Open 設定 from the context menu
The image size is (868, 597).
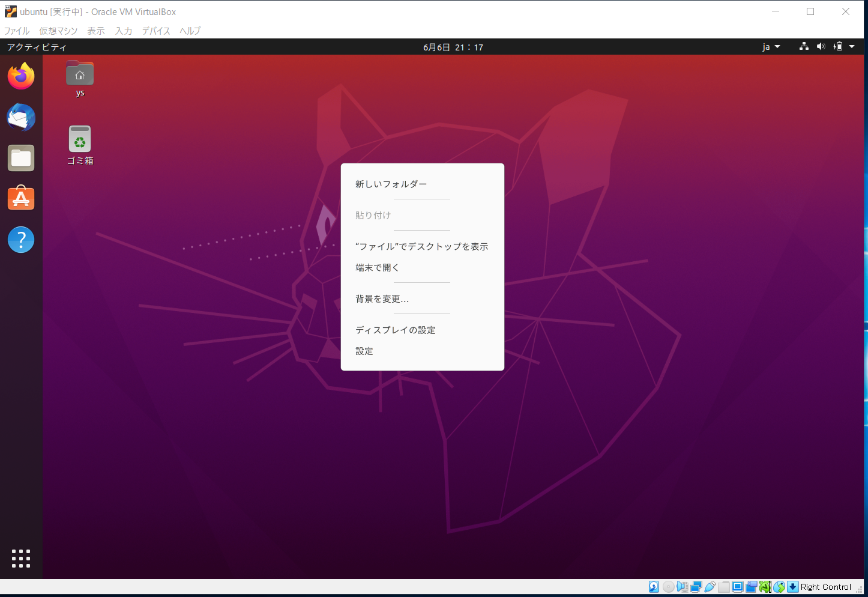[423, 351]
